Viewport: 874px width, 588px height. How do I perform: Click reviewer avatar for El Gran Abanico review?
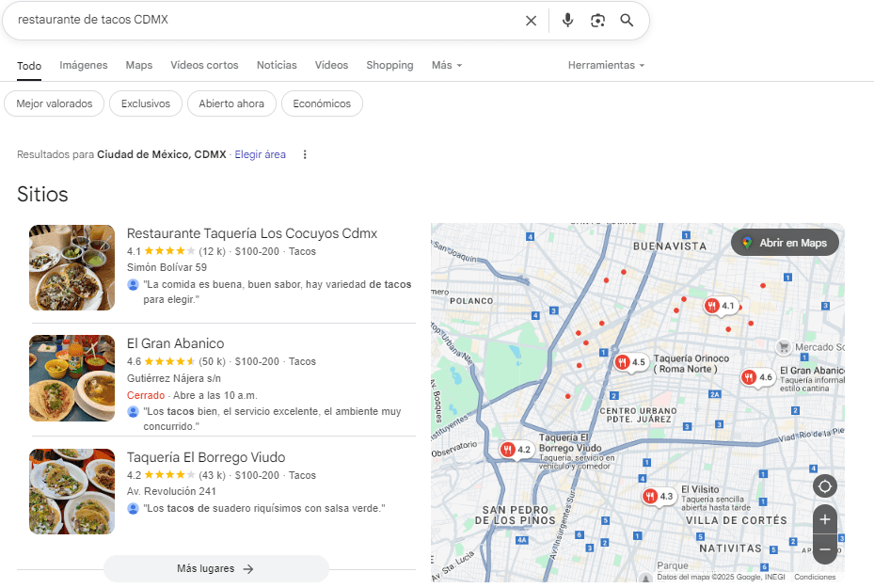134,411
